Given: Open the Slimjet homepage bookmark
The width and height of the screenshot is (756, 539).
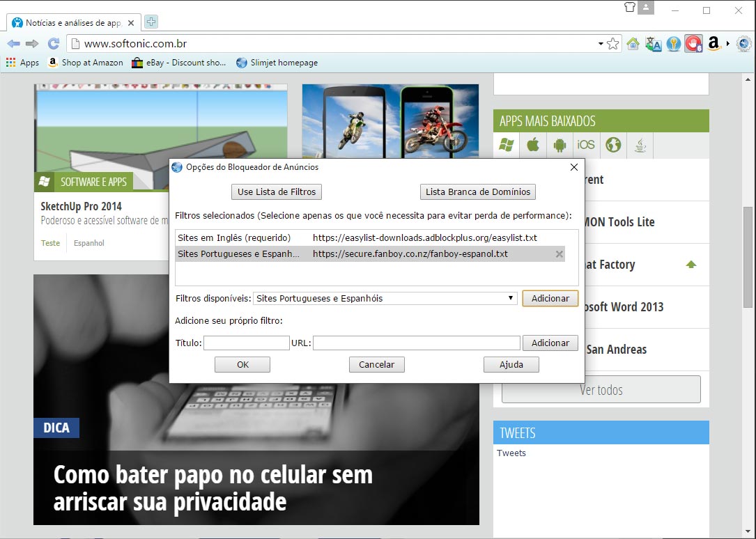Looking at the screenshot, I should [x=277, y=63].
